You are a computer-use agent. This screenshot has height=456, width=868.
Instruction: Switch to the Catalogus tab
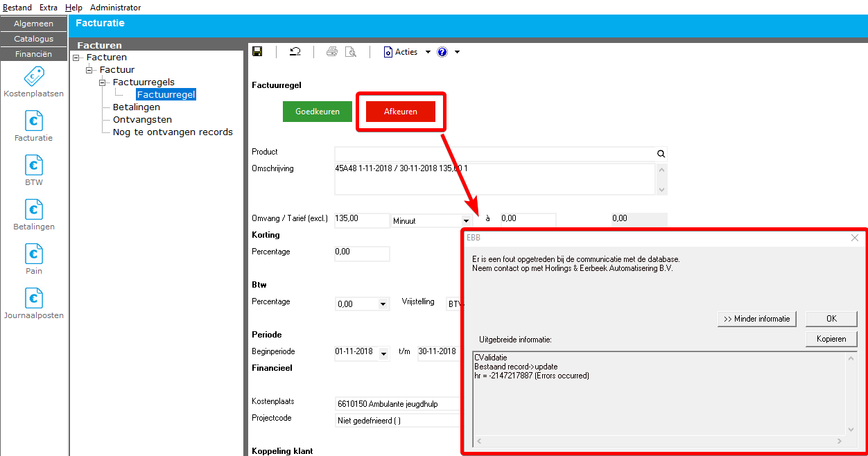point(34,39)
